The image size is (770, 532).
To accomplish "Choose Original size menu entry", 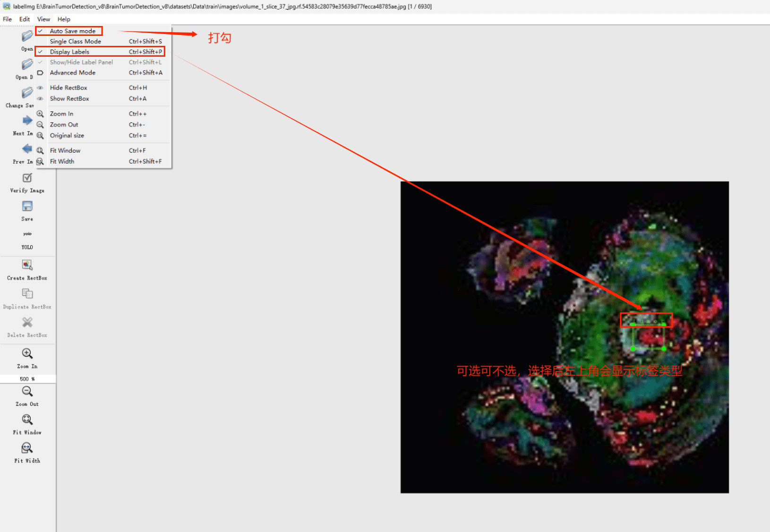I will coord(67,136).
